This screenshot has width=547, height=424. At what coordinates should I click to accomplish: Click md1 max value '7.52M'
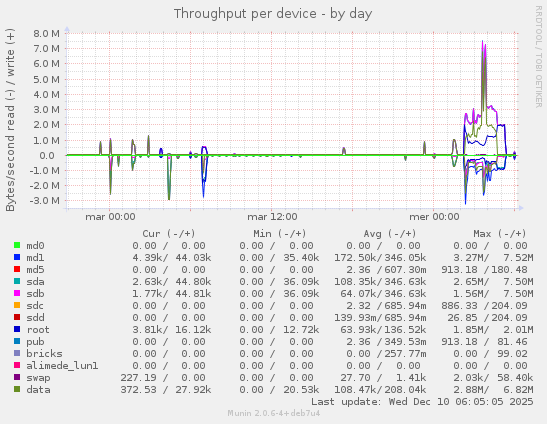(518, 258)
